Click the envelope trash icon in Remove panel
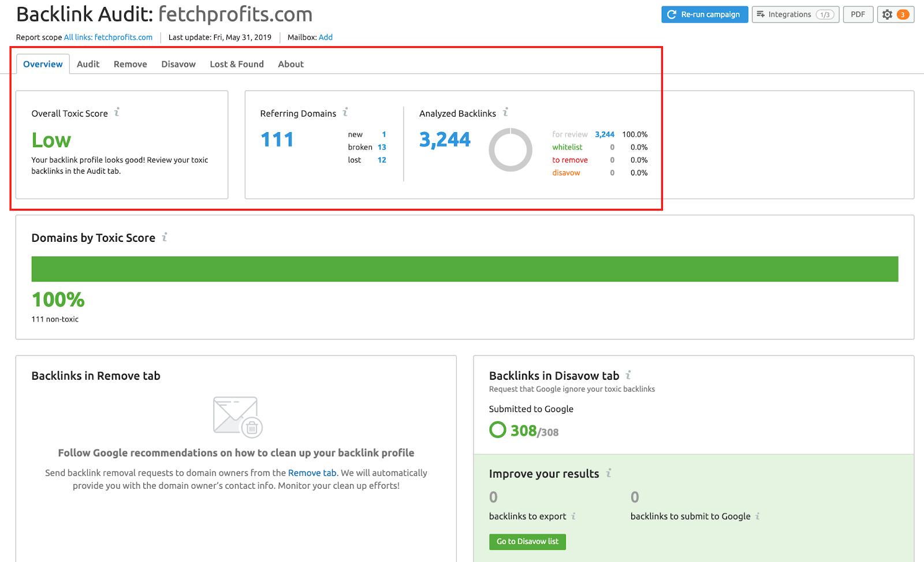 point(237,417)
